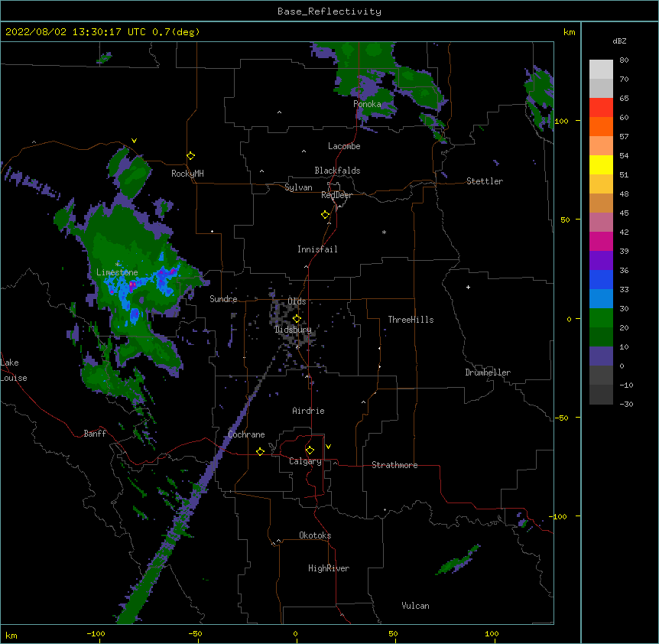659x644 pixels.
Task: Pick the bright yellow swatch in the legend
Action: click(x=601, y=164)
